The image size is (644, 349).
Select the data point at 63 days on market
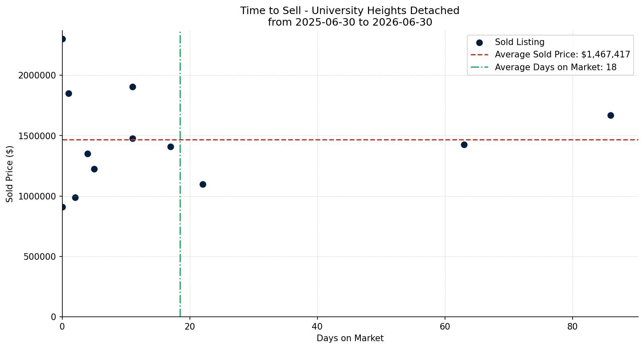[464, 145]
